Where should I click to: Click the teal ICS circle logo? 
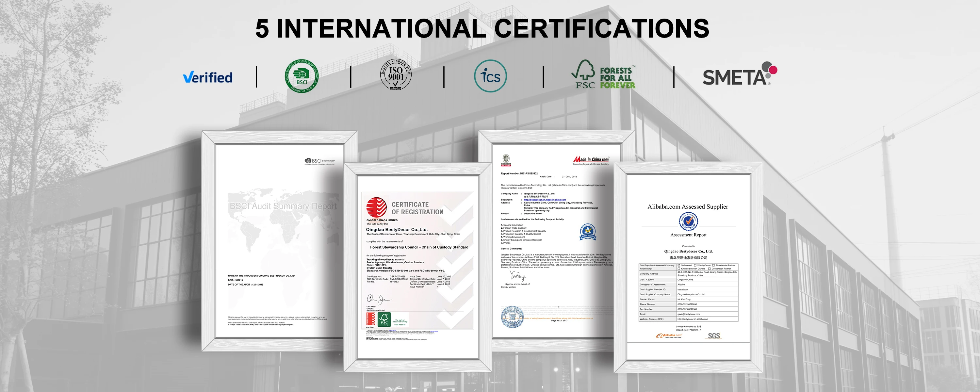pos(490,76)
